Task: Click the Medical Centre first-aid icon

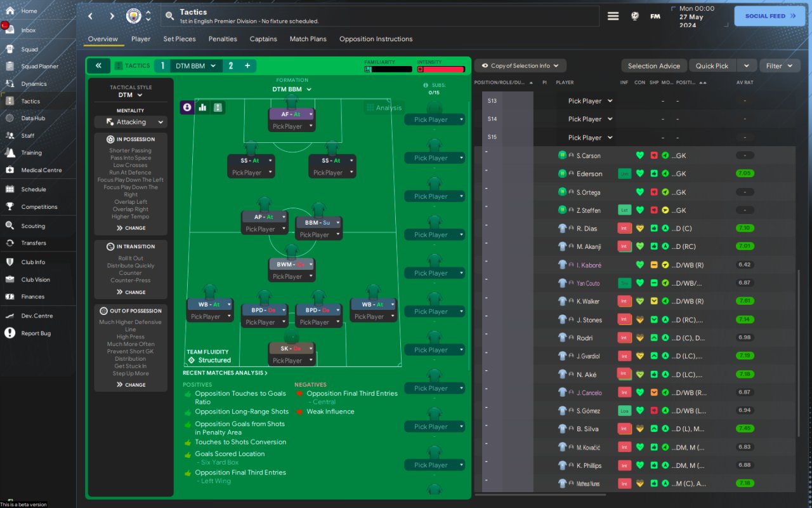Action: pos(10,170)
